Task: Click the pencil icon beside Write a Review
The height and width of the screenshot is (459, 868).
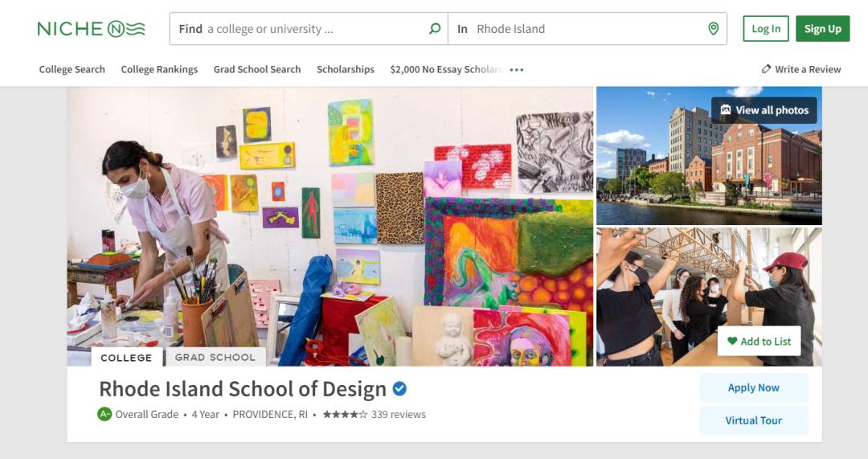Action: (766, 69)
